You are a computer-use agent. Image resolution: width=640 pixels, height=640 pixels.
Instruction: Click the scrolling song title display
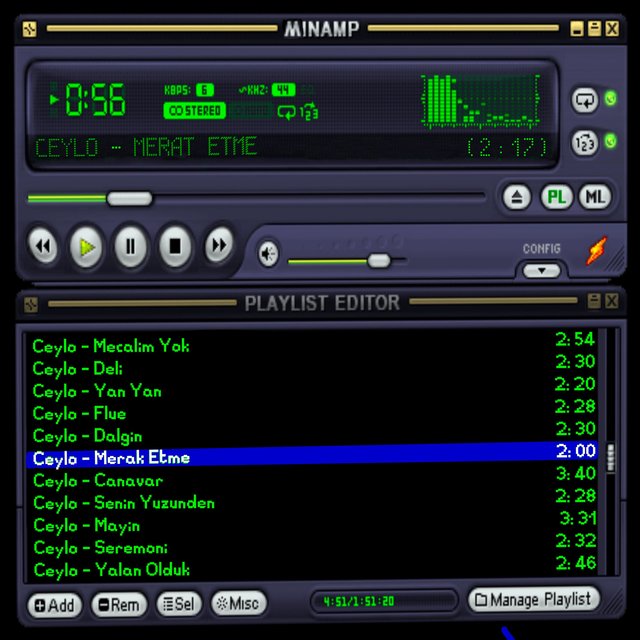[146, 147]
